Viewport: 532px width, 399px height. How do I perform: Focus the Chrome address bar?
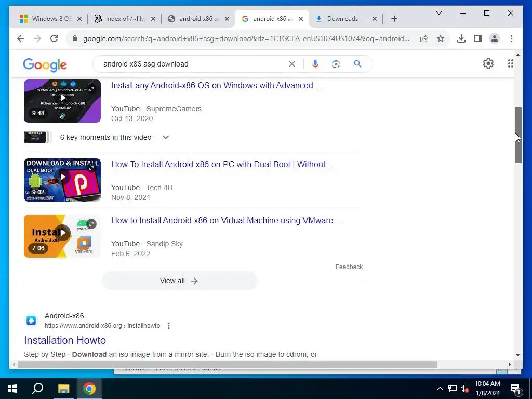(246, 38)
